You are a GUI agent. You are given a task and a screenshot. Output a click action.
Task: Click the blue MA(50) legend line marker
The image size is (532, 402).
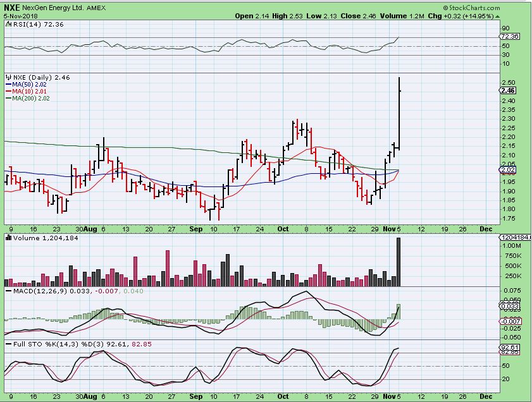point(8,84)
